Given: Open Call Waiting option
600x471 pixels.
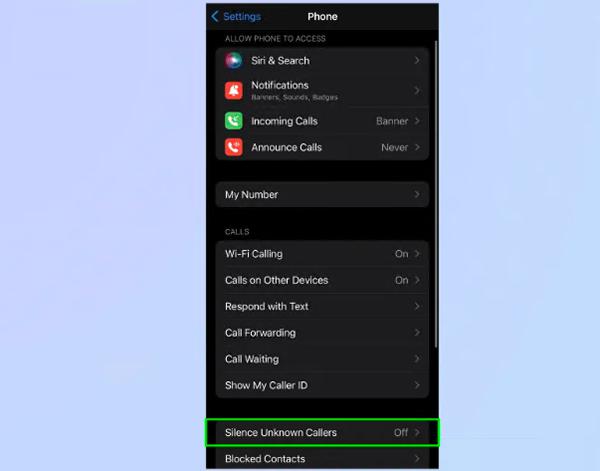Looking at the screenshot, I should (x=252, y=359).
